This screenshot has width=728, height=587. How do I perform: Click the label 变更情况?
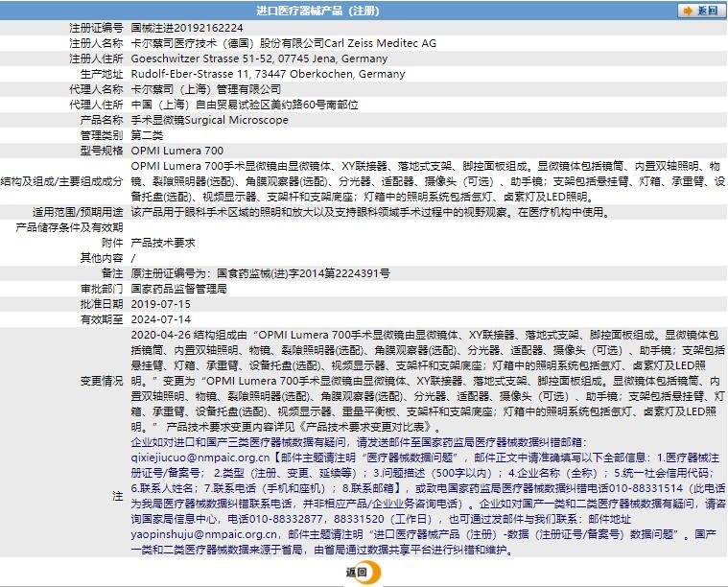click(x=102, y=381)
